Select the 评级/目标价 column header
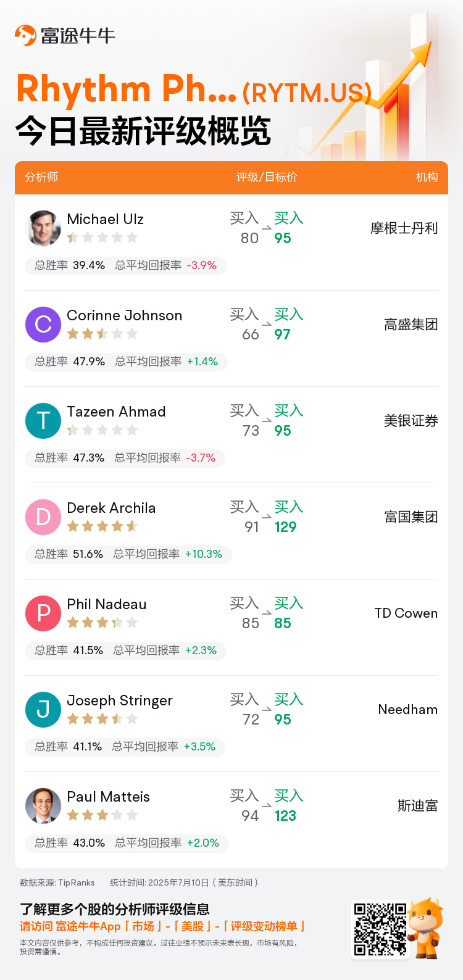 [x=267, y=177]
